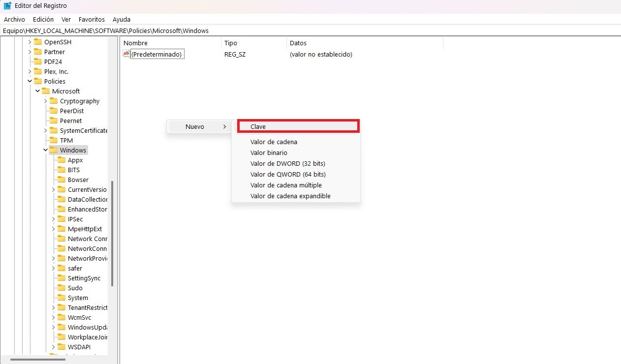Viewport: 621px width, 364px height.
Task: Expand the Cryptography key
Action: point(46,101)
